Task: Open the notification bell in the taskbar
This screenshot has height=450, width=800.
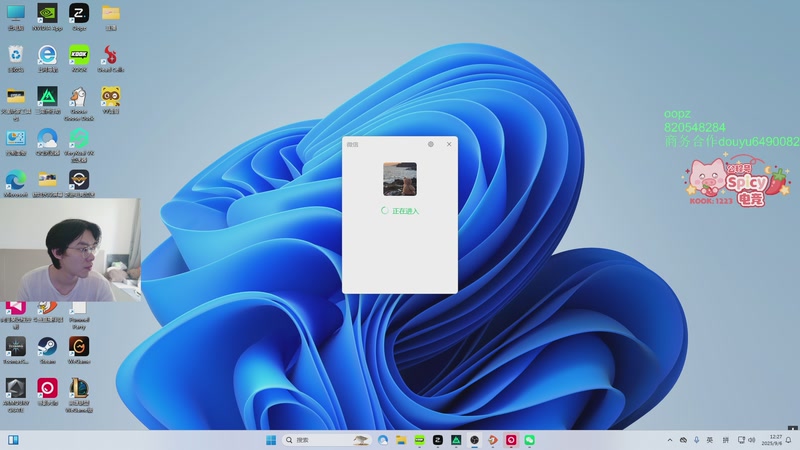Action: tap(789, 440)
